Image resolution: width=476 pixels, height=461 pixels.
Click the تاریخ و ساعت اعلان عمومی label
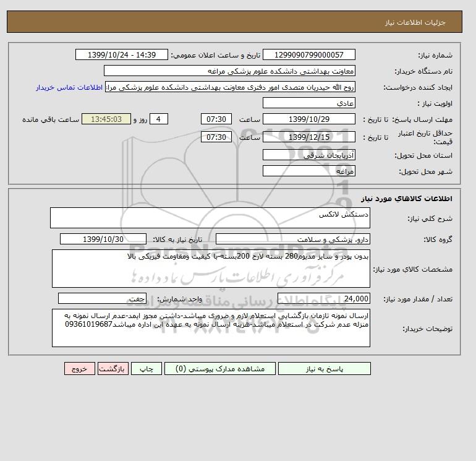pos(216,55)
